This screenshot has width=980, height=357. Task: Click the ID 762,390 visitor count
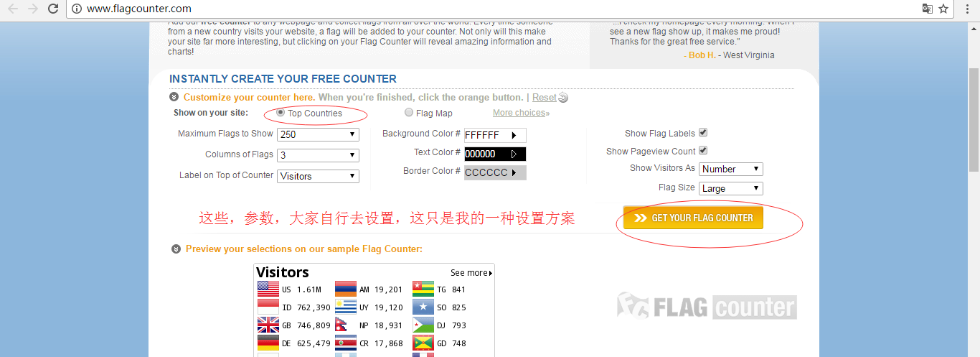pos(306,307)
